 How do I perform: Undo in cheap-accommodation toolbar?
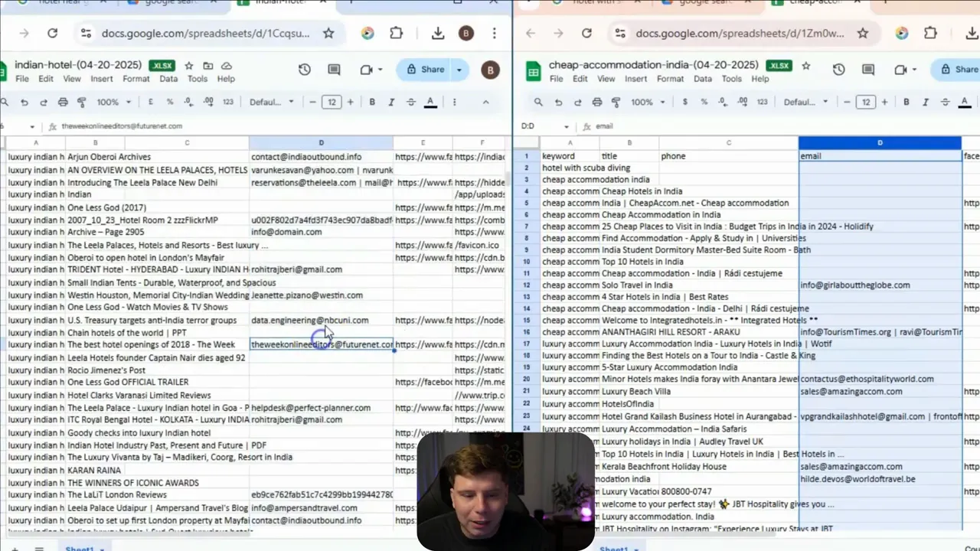coord(558,102)
